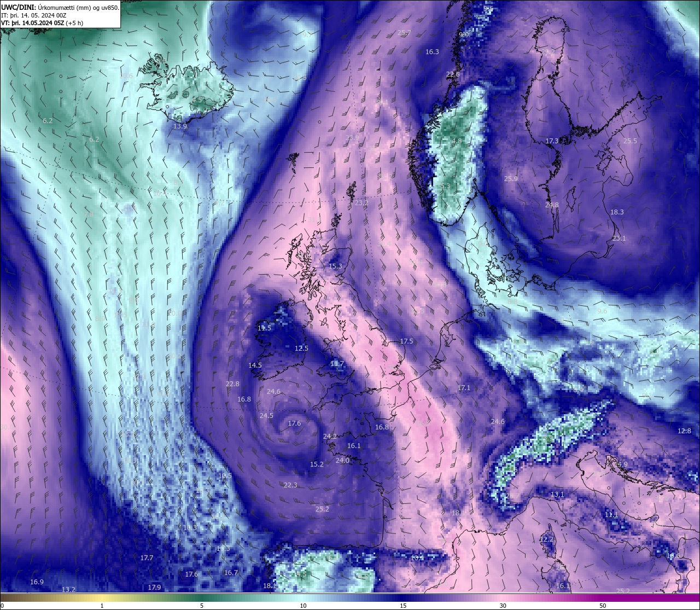Click the 12.5 value over Ireland

[301, 348]
